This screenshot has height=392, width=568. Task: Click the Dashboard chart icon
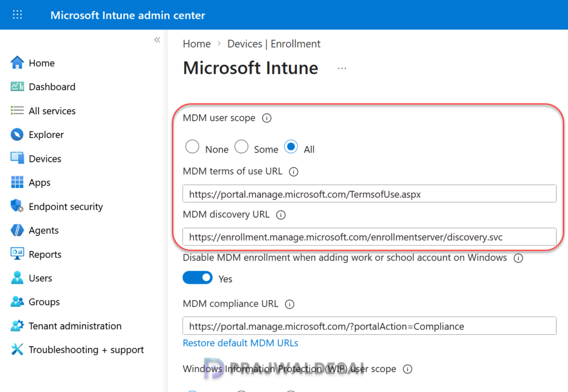tap(17, 86)
